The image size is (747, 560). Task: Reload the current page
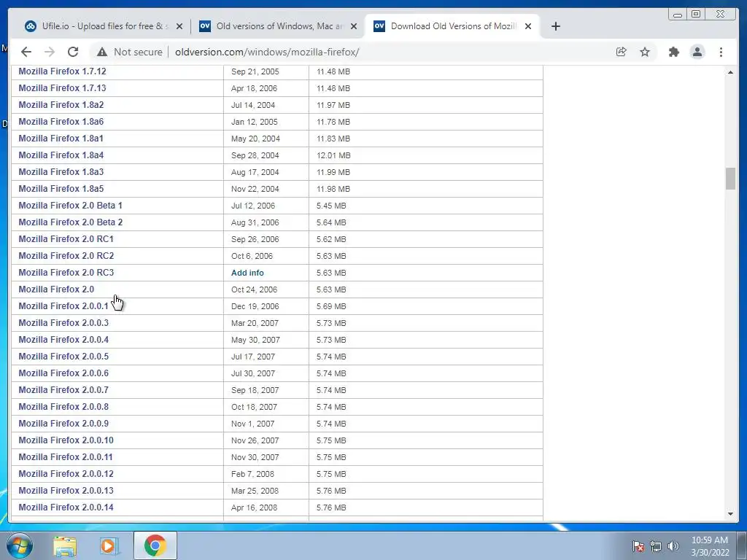click(73, 52)
